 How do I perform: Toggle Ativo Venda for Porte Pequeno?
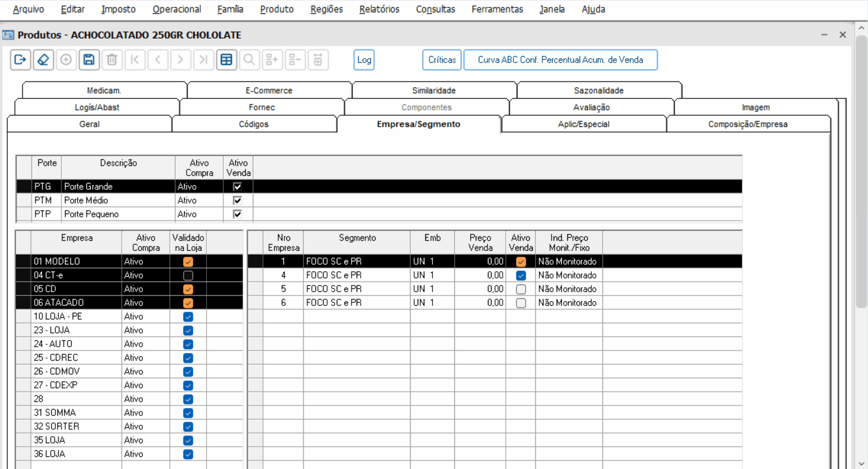point(238,214)
